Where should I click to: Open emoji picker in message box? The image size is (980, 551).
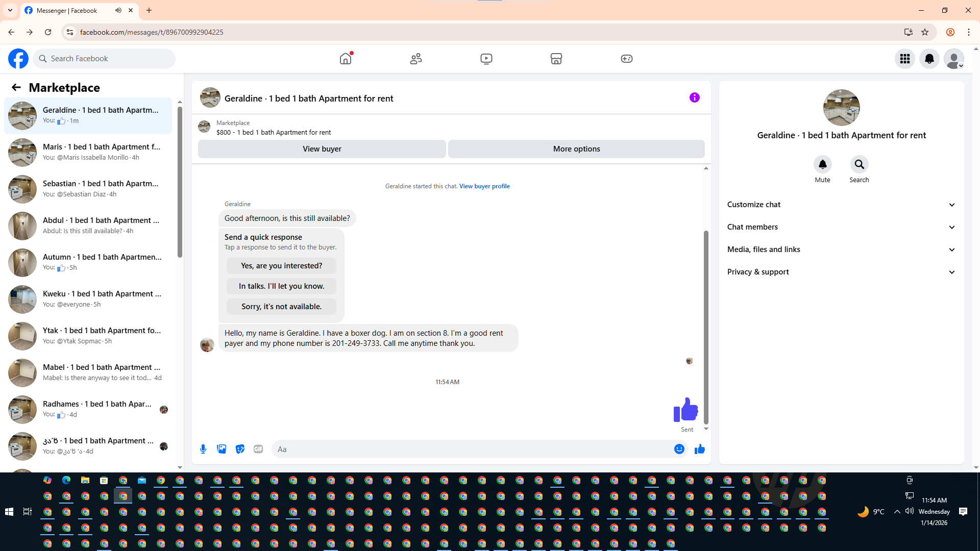point(679,449)
